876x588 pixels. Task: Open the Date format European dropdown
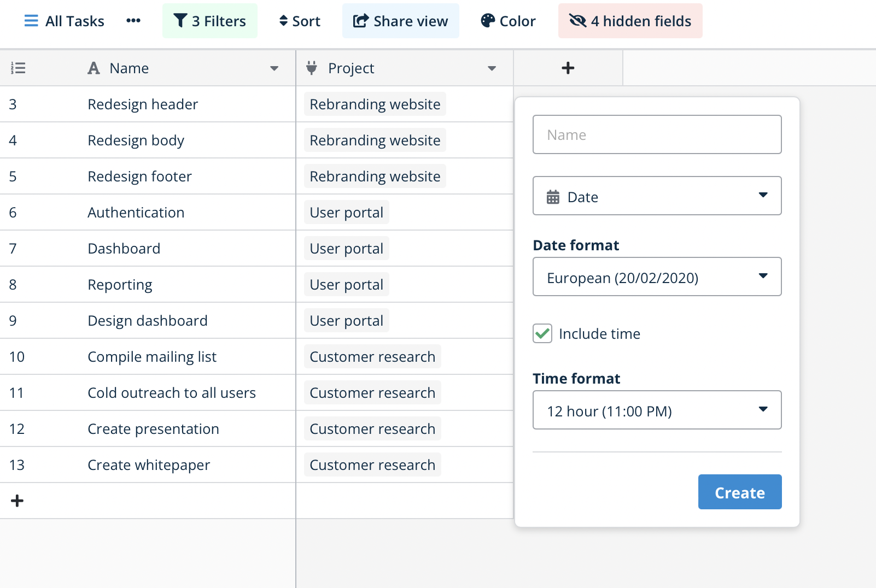(x=657, y=277)
